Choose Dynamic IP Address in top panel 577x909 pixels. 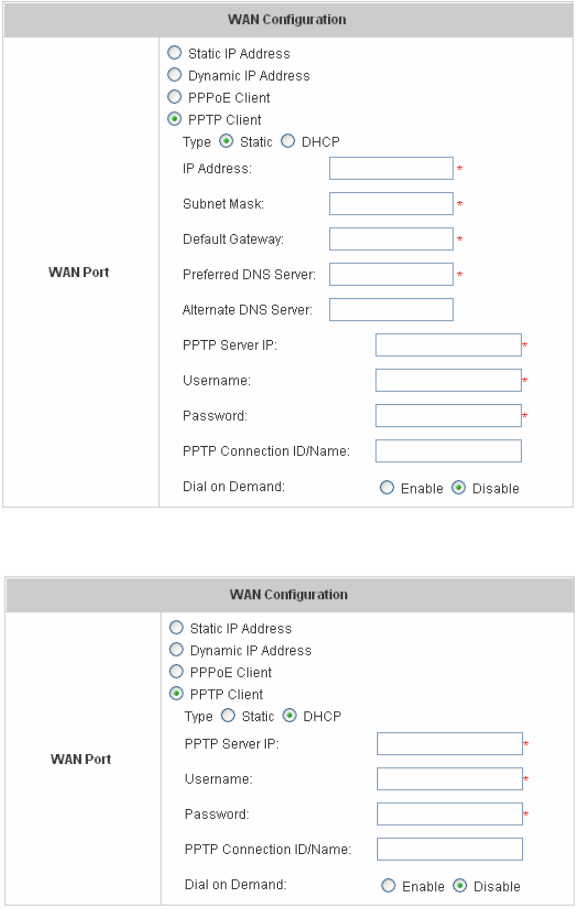pos(175,75)
